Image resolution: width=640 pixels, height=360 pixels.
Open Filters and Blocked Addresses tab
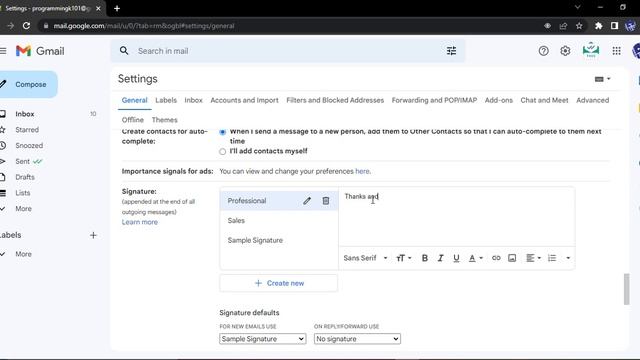pyautogui.click(x=335, y=100)
